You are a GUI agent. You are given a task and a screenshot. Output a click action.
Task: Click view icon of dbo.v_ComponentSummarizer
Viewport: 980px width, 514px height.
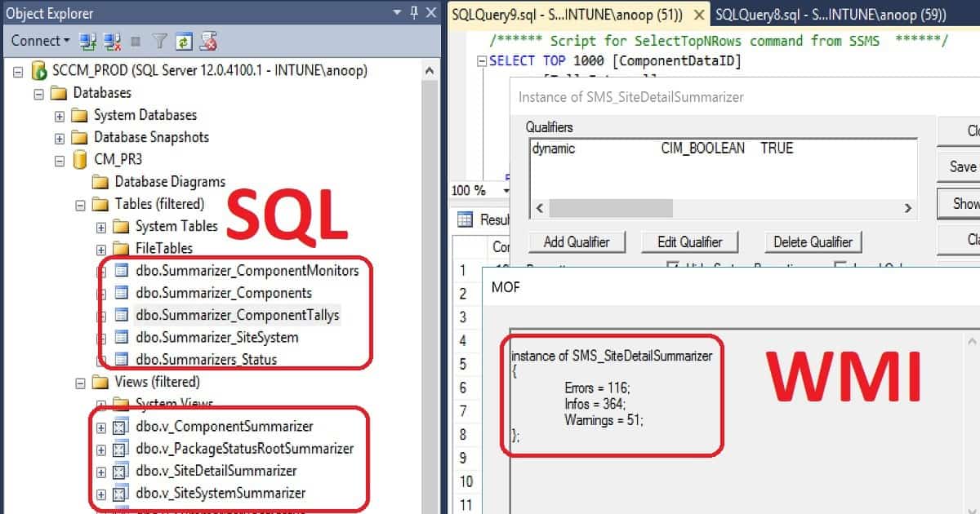(x=122, y=427)
